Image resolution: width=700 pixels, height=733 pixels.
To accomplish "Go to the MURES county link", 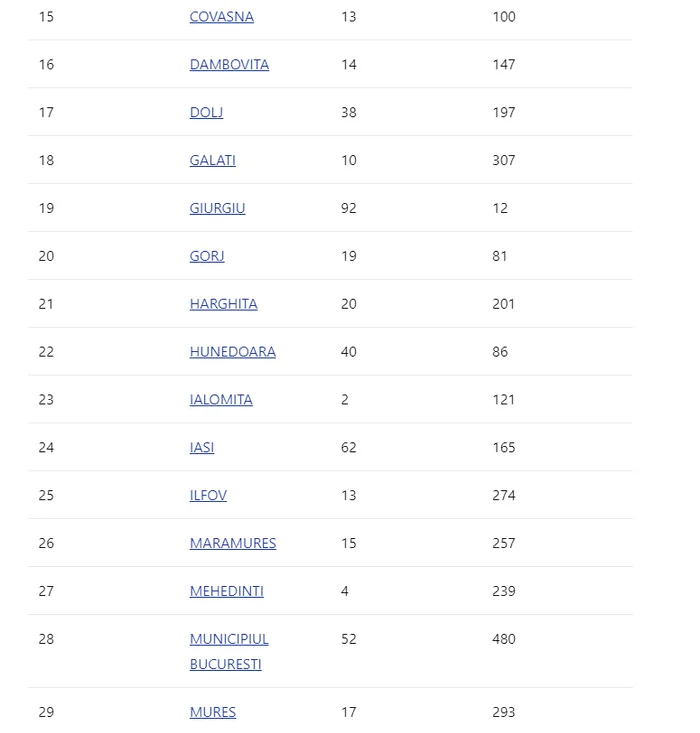I will tap(213, 713).
